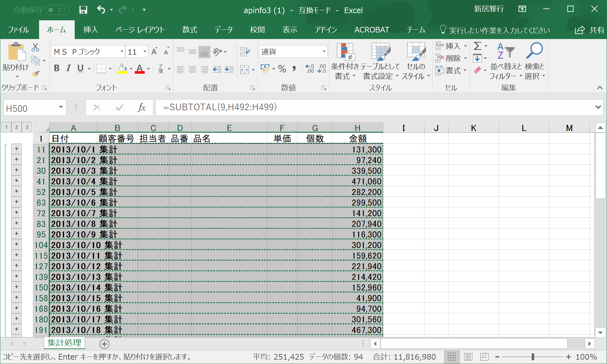Open the font name dropdown

(122, 52)
